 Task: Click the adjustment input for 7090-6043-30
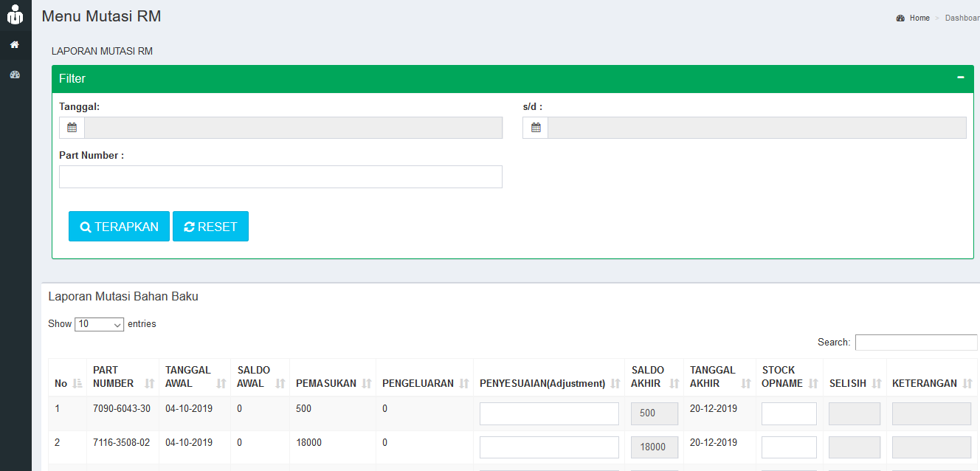[x=549, y=413]
